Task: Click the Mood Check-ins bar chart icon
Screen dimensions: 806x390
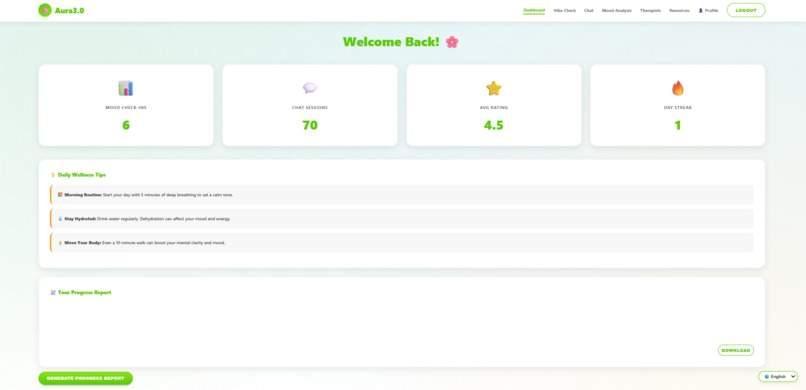Action: 125,88
